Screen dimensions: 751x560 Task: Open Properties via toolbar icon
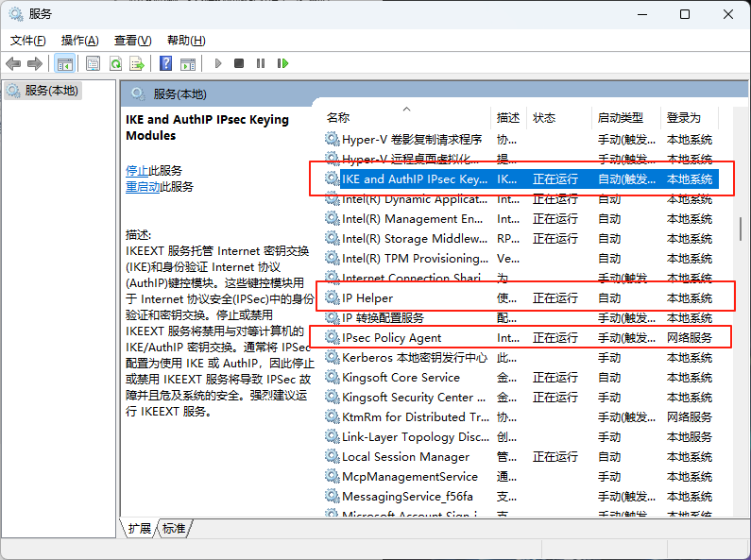point(93,63)
